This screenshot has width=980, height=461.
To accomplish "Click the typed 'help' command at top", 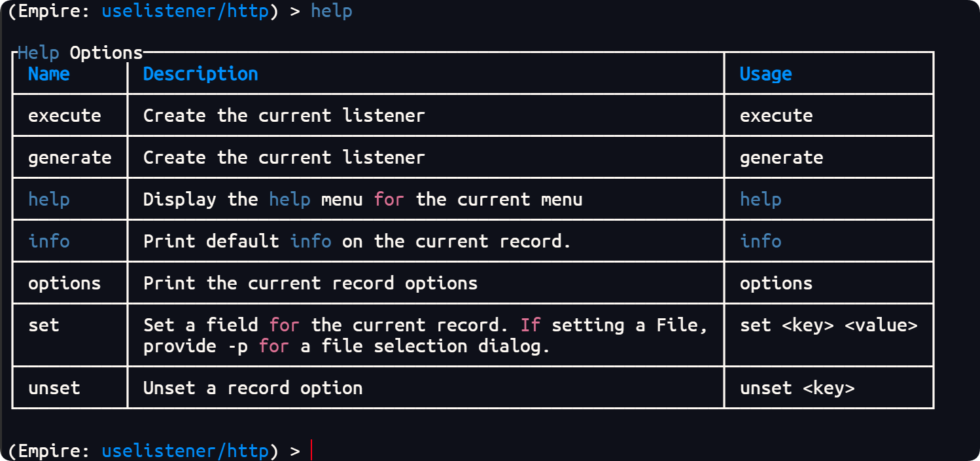I will [x=332, y=11].
